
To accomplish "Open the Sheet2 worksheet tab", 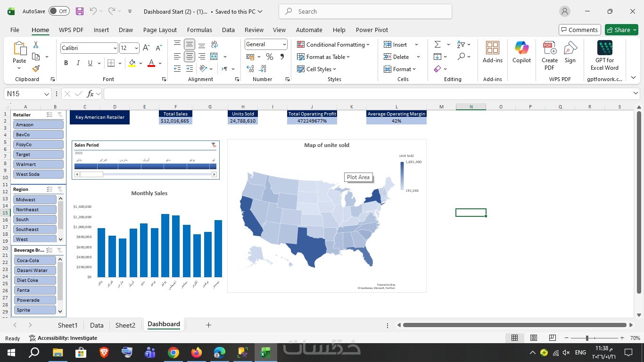I will pos(125,325).
